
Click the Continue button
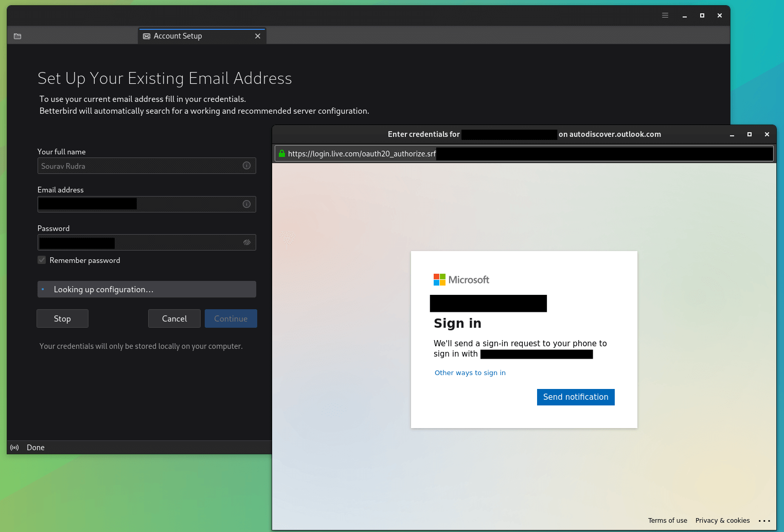230,318
